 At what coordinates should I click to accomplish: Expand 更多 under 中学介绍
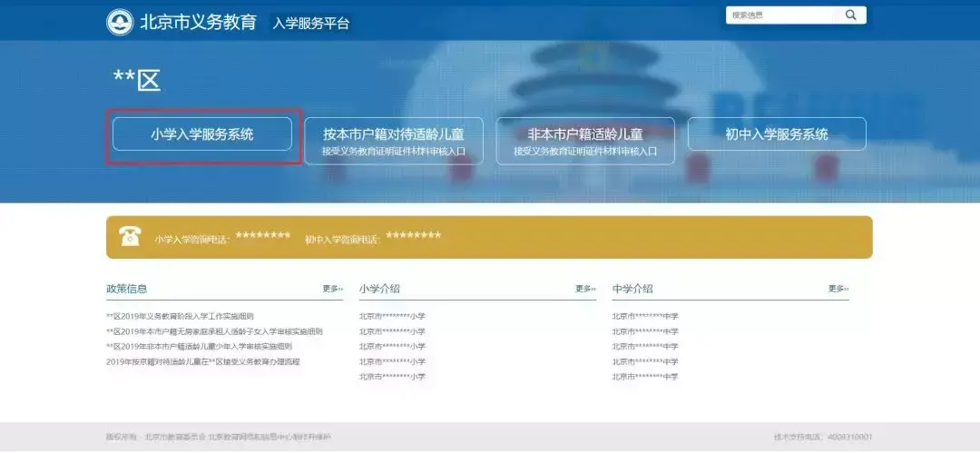click(x=838, y=289)
